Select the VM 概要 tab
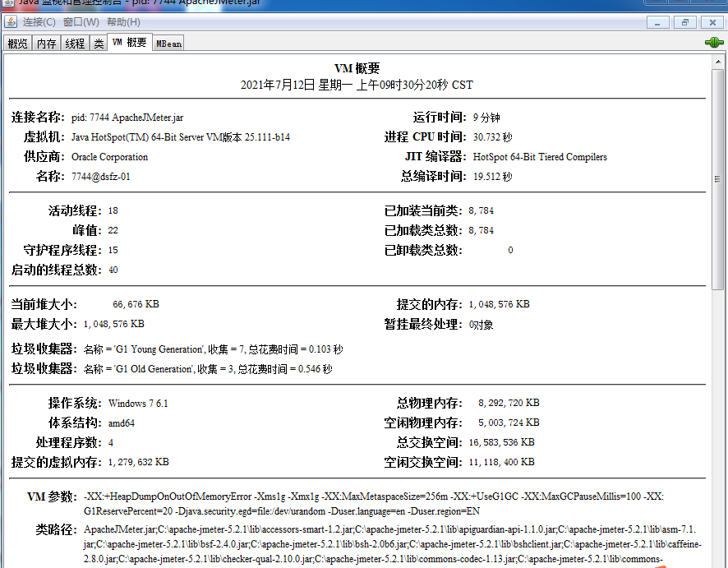This screenshot has width=728, height=568. click(x=130, y=42)
